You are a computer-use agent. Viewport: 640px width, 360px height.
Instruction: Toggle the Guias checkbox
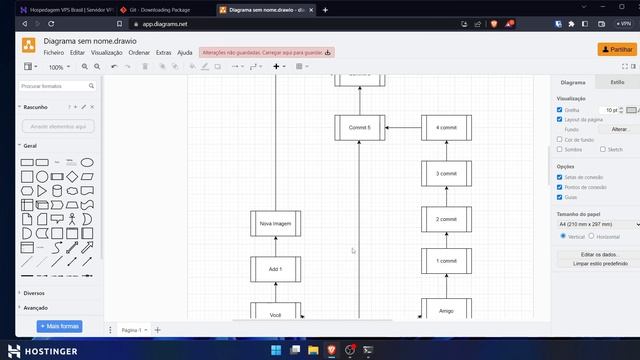tap(560, 197)
